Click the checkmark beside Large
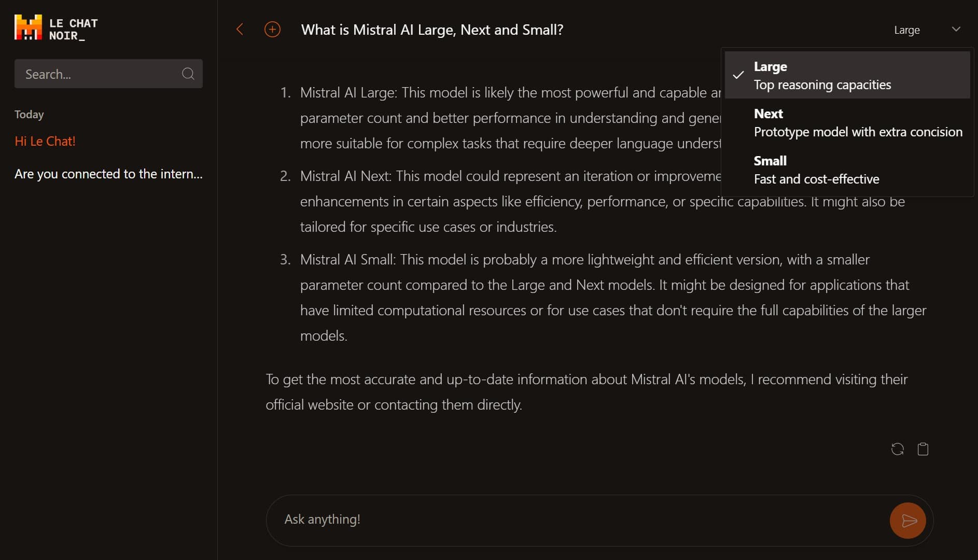The width and height of the screenshot is (978, 560). click(x=738, y=75)
